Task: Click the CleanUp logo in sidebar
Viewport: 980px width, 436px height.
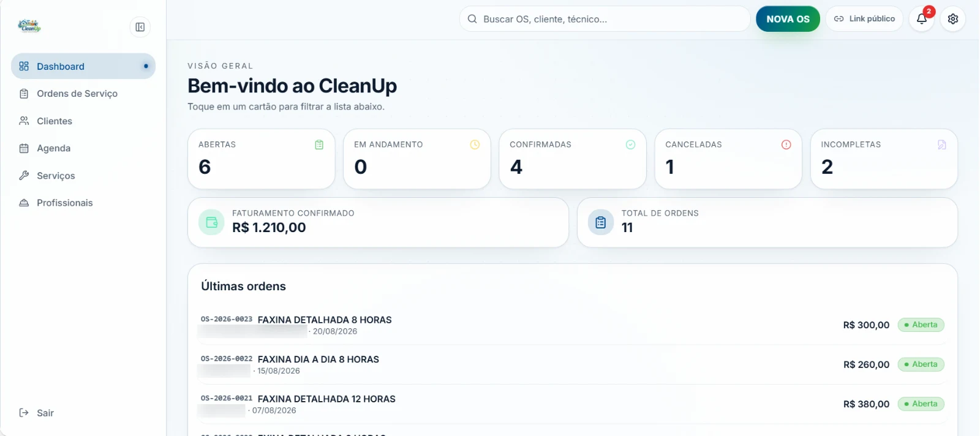Action: click(x=29, y=26)
